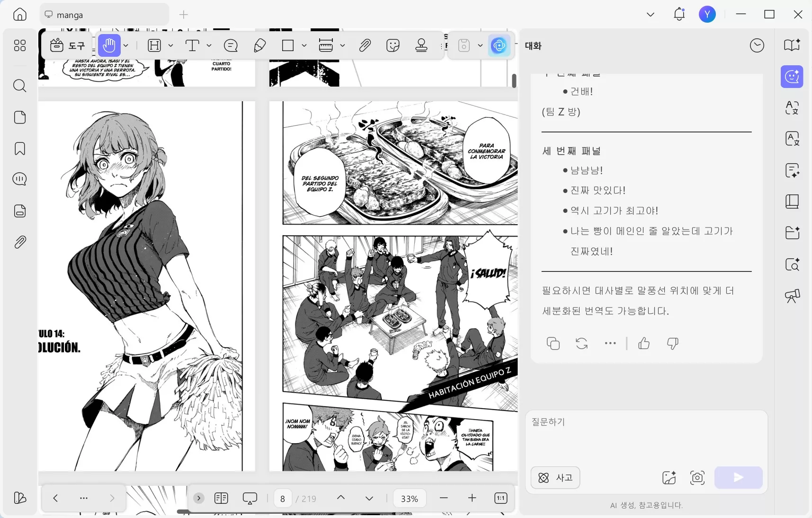The image size is (812, 518).
Task: Go to the previous page up arrow
Action: pos(341,498)
